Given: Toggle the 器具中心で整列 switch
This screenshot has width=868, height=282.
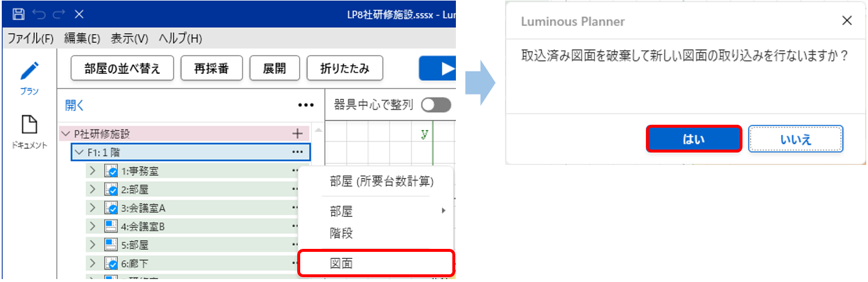Looking at the screenshot, I should point(435,105).
